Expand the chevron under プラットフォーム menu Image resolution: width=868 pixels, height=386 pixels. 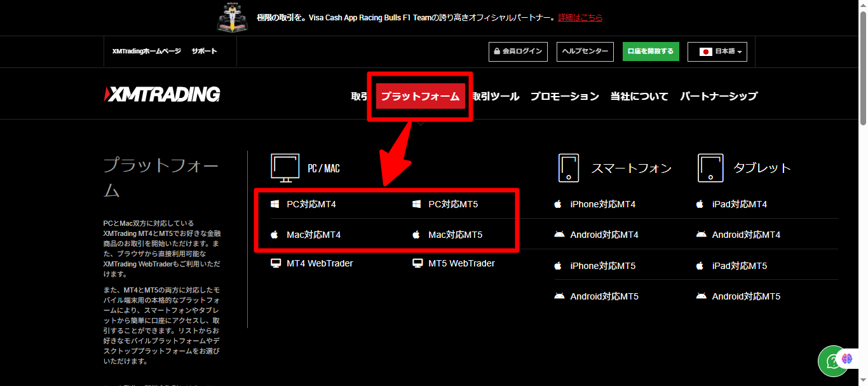(x=420, y=122)
